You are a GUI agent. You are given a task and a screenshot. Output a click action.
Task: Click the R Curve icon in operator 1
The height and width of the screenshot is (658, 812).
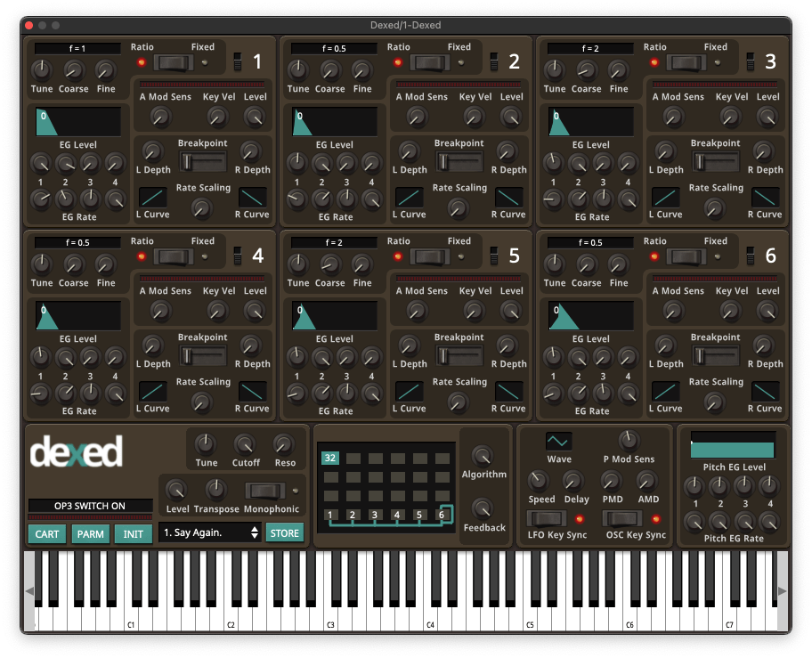point(252,198)
